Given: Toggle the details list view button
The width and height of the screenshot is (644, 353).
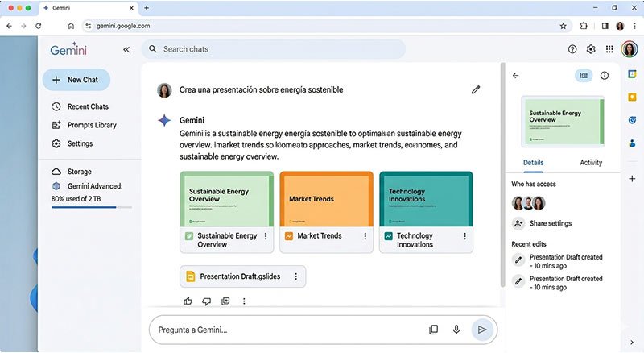Looking at the screenshot, I should [584, 76].
